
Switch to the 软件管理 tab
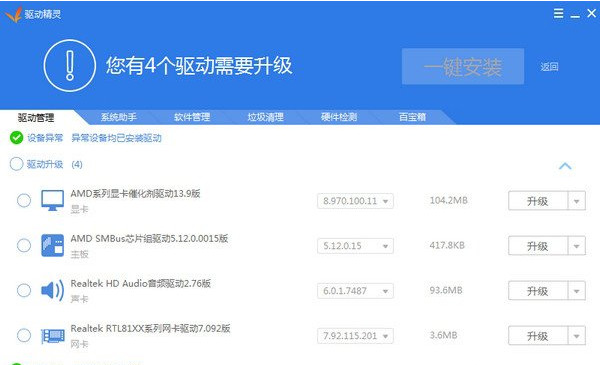point(192,117)
